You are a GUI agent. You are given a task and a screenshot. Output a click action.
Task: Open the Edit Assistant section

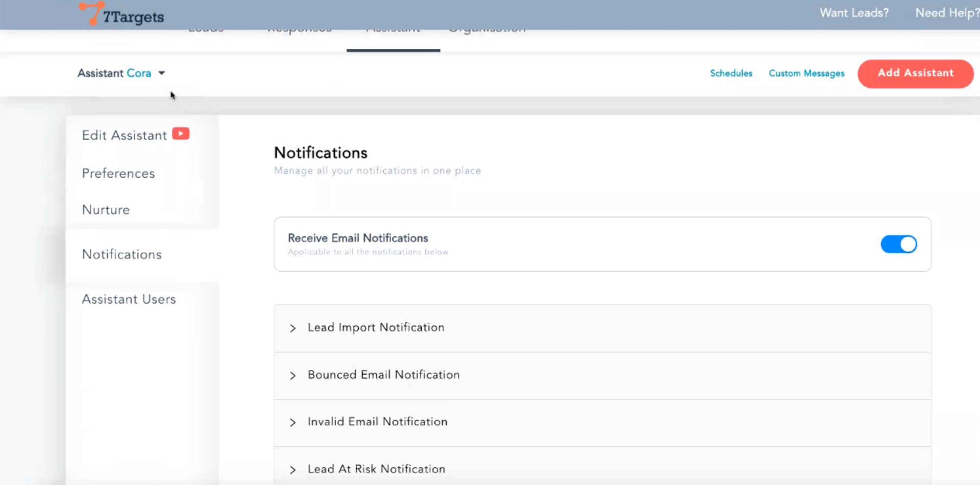tap(124, 135)
